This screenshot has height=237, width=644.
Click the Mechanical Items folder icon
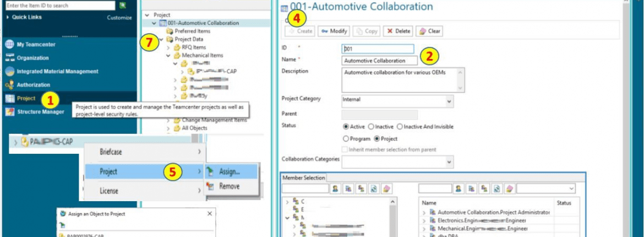[177, 55]
